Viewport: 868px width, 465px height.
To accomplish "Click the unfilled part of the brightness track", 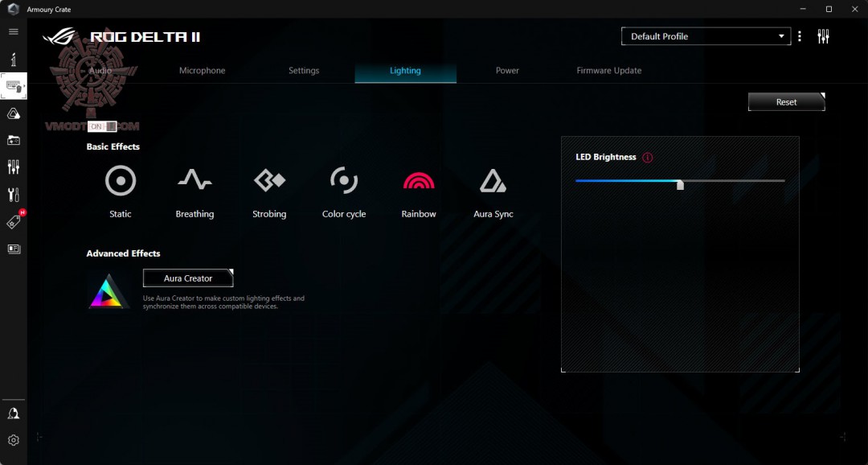I will click(x=735, y=181).
